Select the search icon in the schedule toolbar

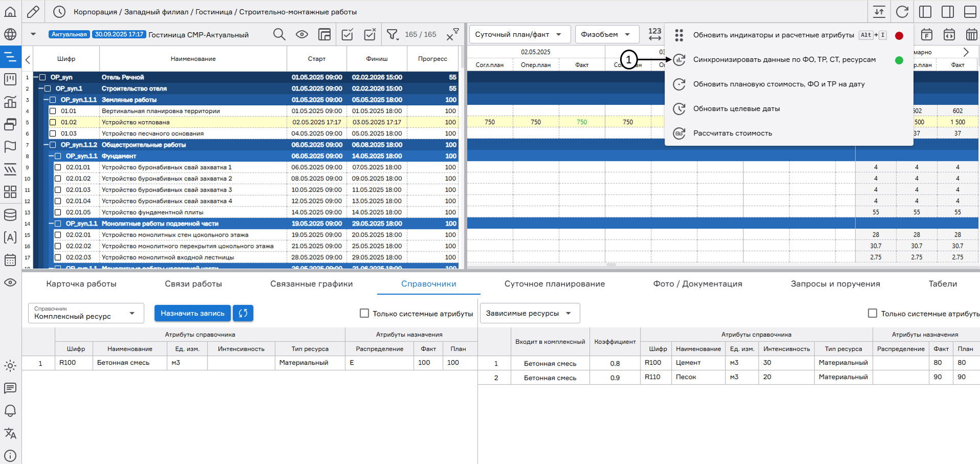tap(279, 34)
